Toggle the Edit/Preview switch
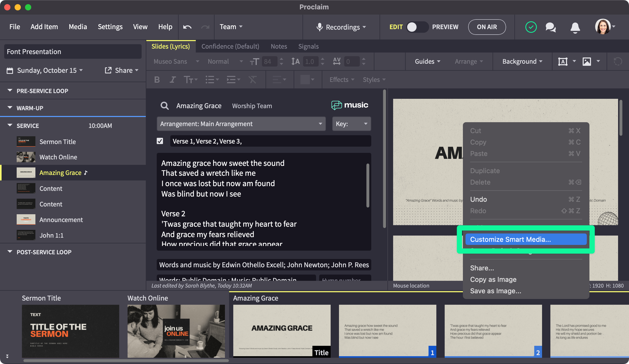Viewport: 629px width, 364px height. (417, 27)
